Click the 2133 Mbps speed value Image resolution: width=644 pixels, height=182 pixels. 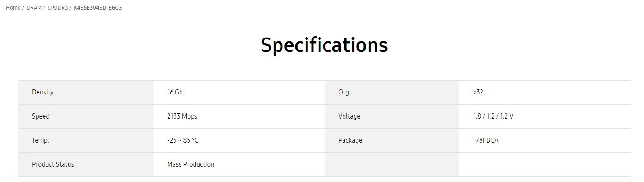182,116
